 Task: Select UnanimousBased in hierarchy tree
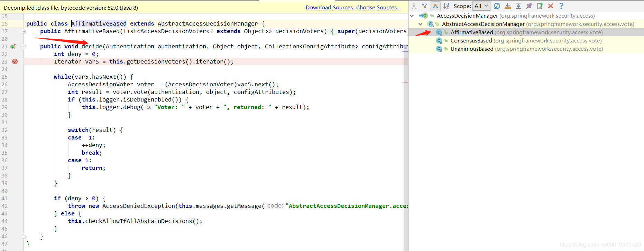tap(472, 49)
